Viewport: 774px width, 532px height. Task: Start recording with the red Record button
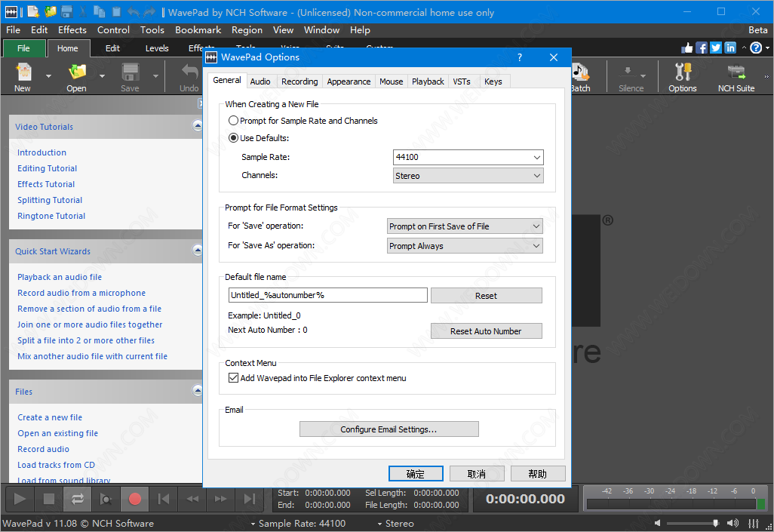click(135, 499)
